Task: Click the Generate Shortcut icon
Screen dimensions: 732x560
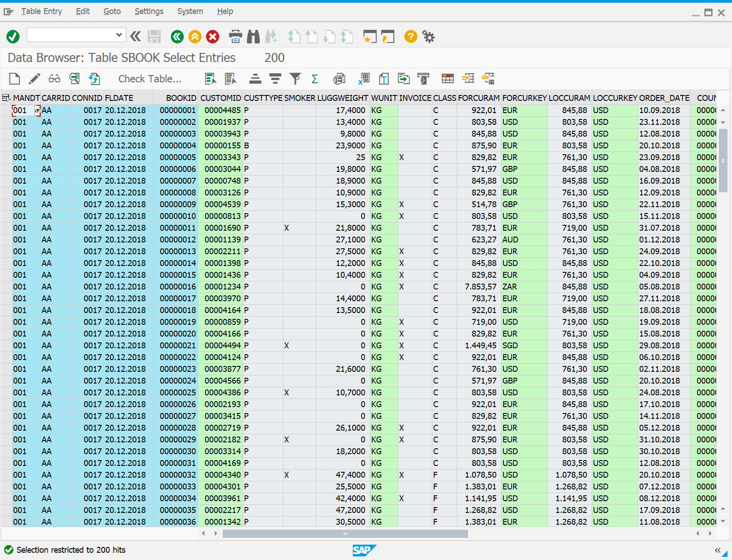Action: click(x=388, y=37)
